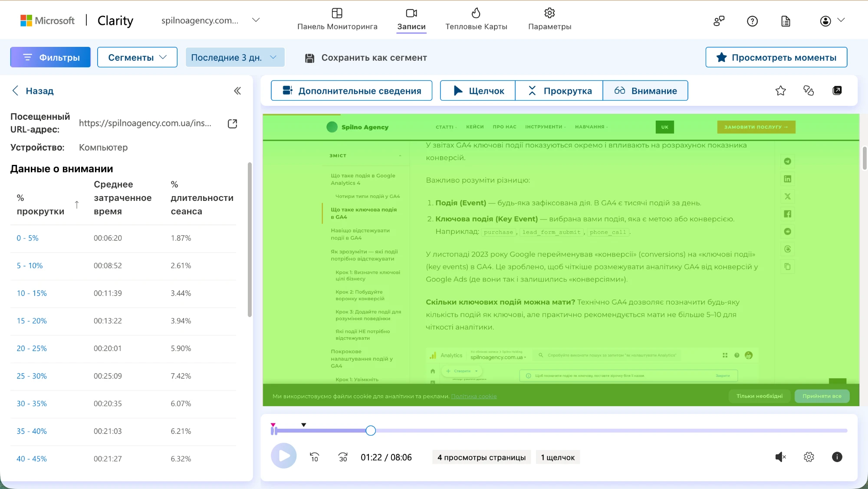
Task: Open the share link icon
Action: [x=809, y=91]
